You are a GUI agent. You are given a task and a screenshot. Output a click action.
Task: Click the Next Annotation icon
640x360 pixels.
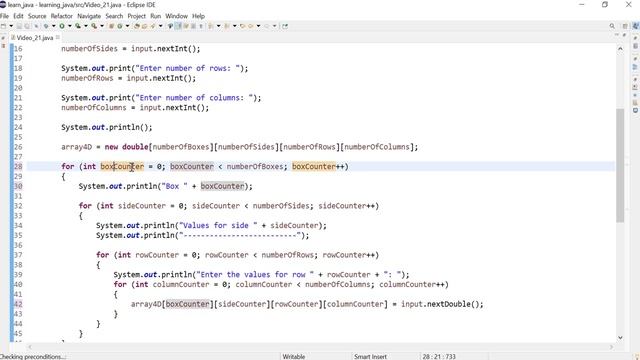[211, 26]
